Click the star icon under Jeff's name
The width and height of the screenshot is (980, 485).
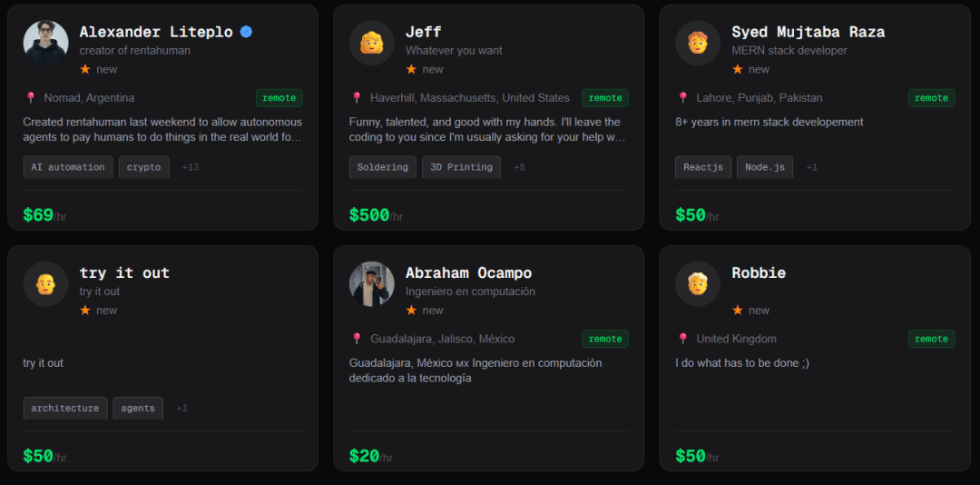coord(411,69)
